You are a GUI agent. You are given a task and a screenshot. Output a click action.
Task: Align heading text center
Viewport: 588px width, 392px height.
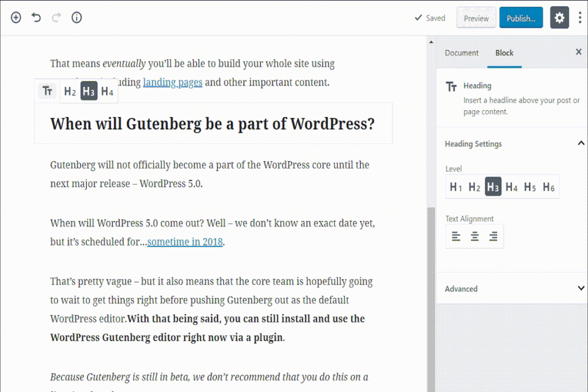[475, 236]
